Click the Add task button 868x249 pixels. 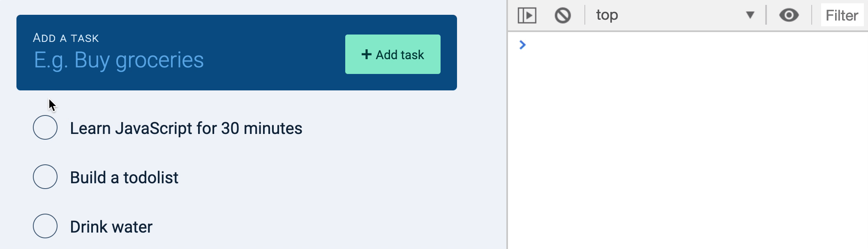click(392, 54)
